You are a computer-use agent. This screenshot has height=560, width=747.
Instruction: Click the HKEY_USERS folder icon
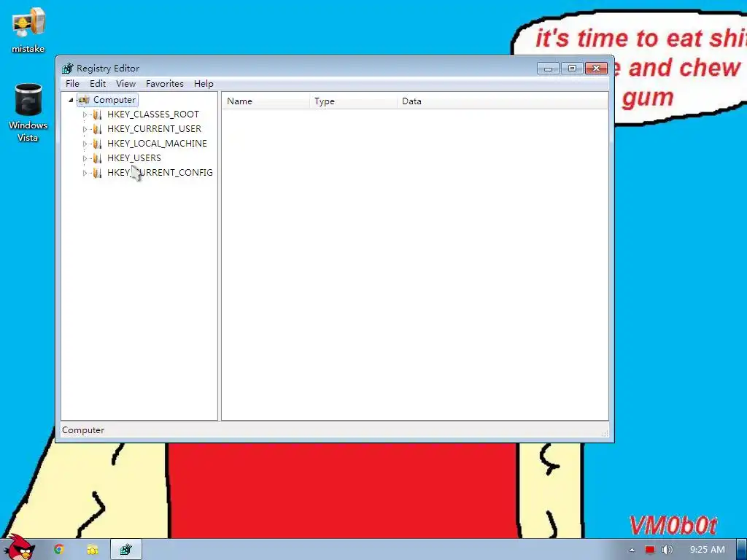[x=97, y=158]
